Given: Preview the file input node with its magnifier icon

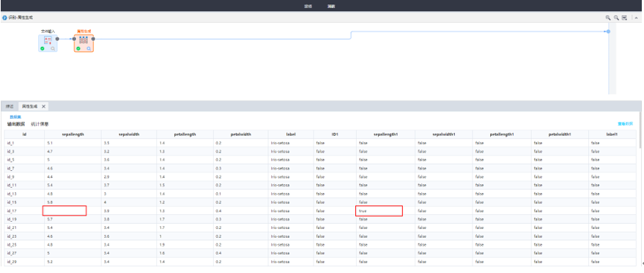Looking at the screenshot, I should click(53, 48).
